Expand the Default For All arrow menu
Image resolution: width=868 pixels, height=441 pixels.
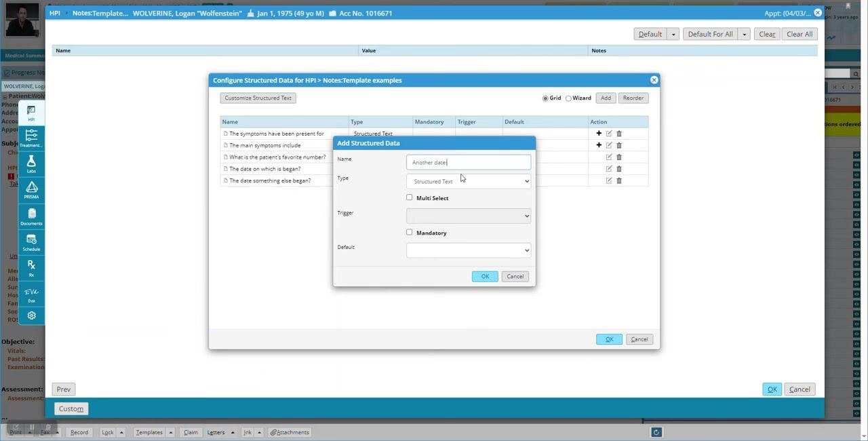[744, 34]
